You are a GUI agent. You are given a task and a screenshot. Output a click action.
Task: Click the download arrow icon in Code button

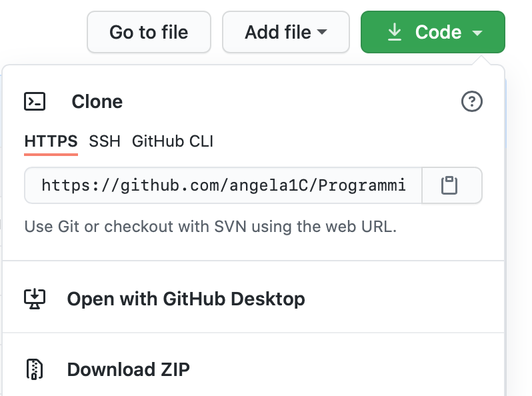[394, 32]
